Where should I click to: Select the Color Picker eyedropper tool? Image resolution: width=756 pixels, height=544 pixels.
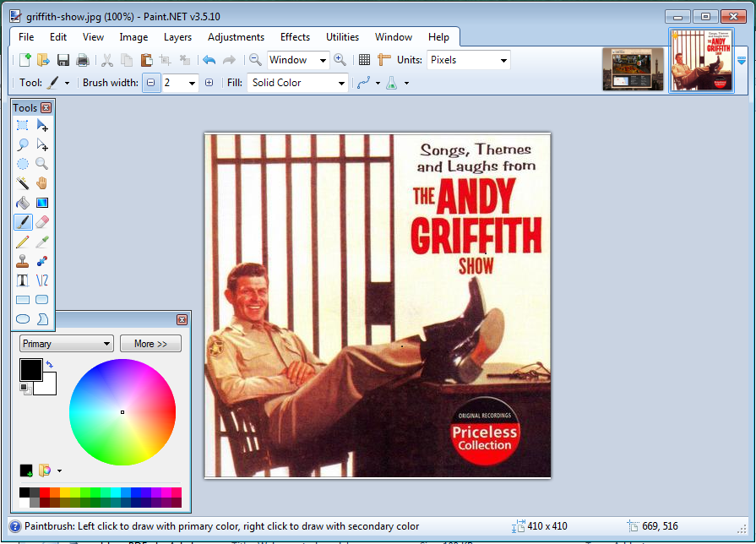click(x=42, y=242)
